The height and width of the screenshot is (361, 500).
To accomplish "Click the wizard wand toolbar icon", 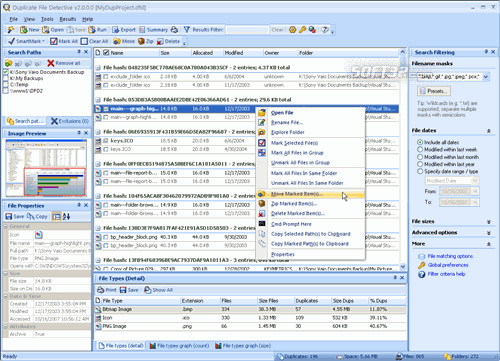I will pos(11,30).
